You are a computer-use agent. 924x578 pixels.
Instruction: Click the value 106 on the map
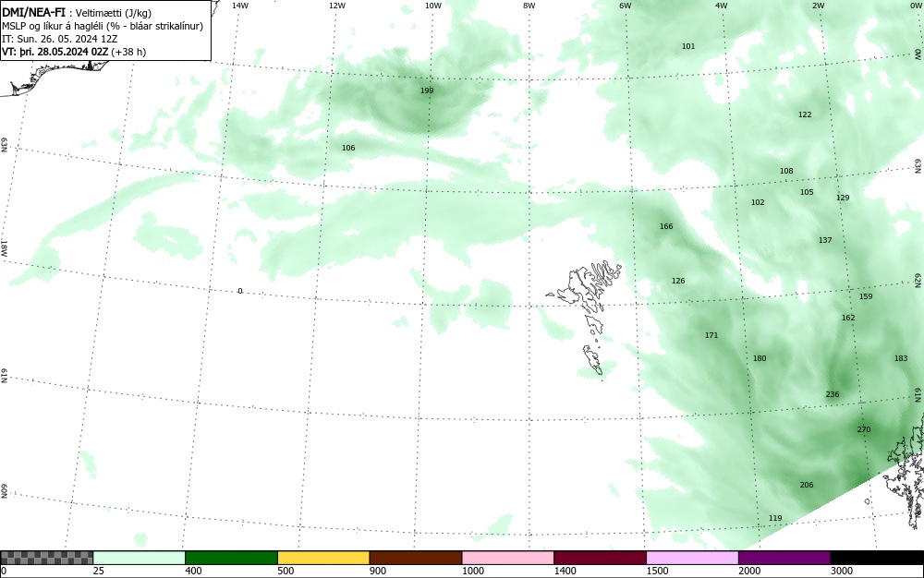click(349, 148)
